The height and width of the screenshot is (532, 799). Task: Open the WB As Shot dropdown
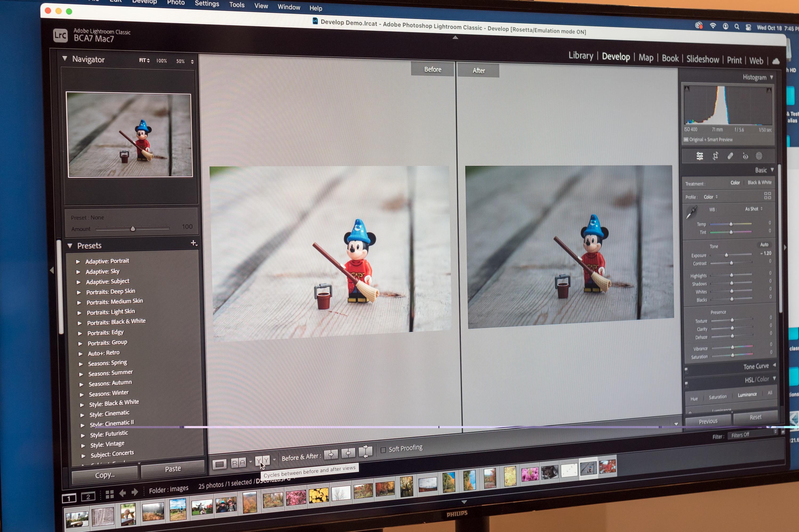753,209
